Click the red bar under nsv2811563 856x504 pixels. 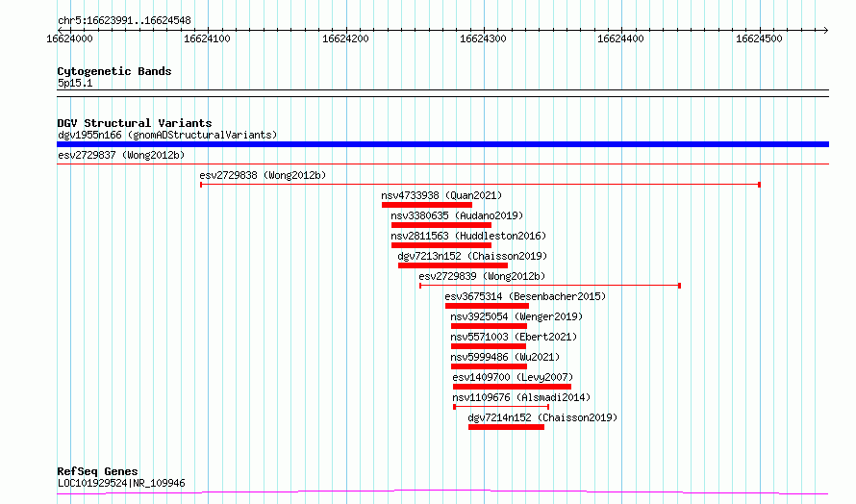click(x=441, y=245)
